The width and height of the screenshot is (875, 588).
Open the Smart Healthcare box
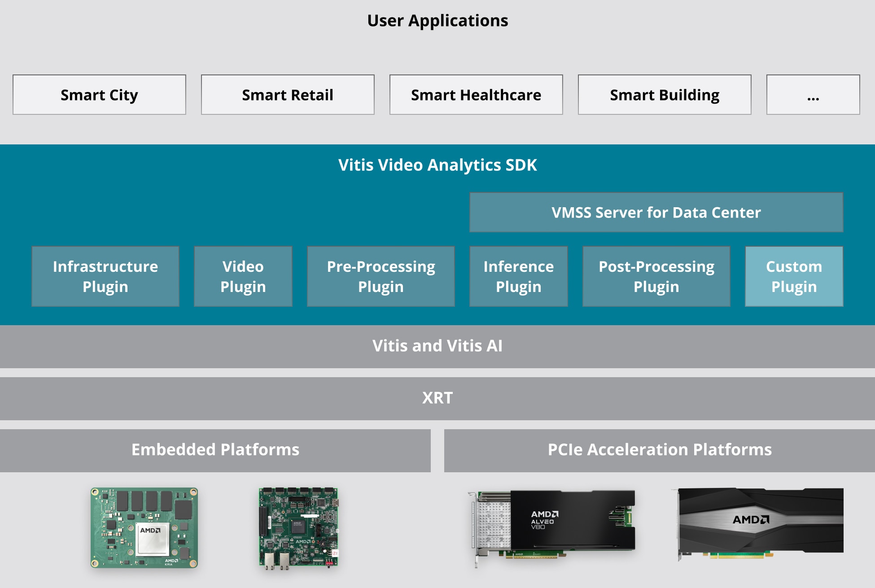pos(476,95)
